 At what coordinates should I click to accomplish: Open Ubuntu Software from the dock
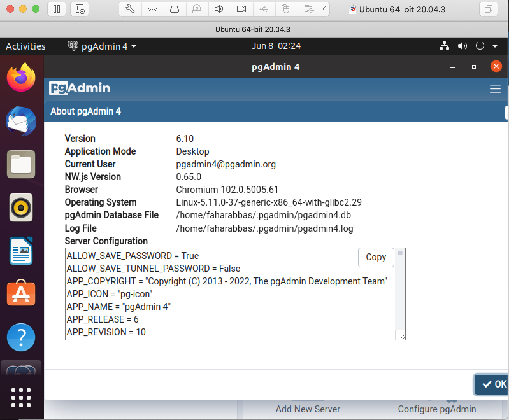(x=21, y=293)
